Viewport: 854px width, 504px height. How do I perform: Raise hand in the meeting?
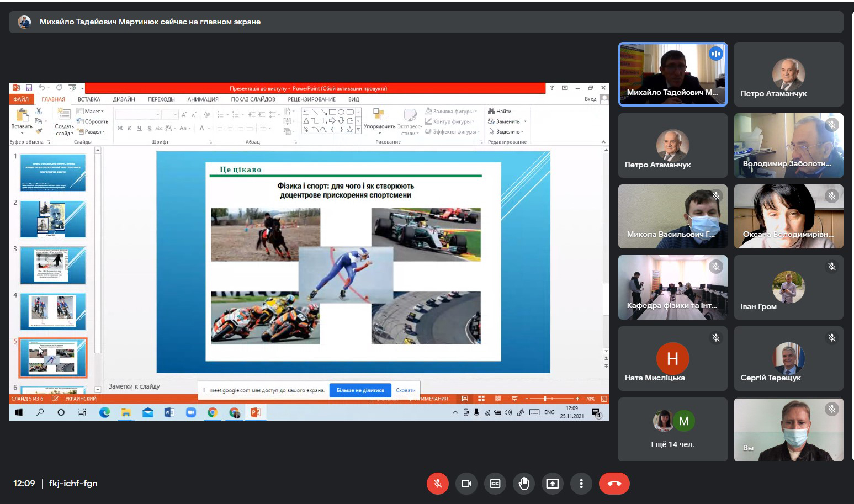coord(524,484)
